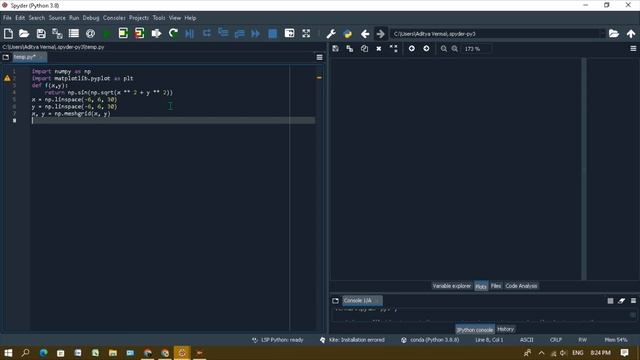This screenshot has width=640, height=360.
Task: Zoom in on the plot
Action: 455,49
